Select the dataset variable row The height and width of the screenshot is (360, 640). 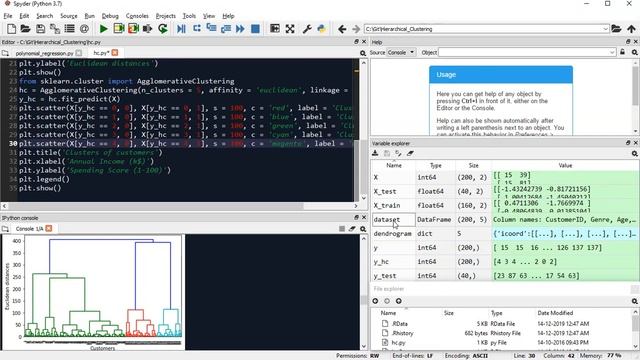click(x=505, y=220)
